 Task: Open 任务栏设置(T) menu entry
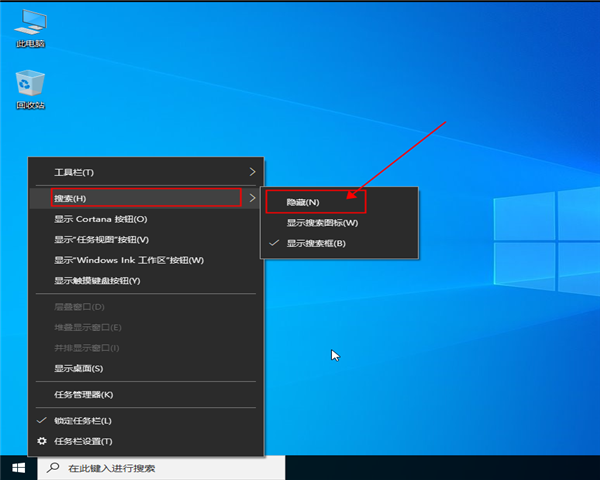coord(83,441)
